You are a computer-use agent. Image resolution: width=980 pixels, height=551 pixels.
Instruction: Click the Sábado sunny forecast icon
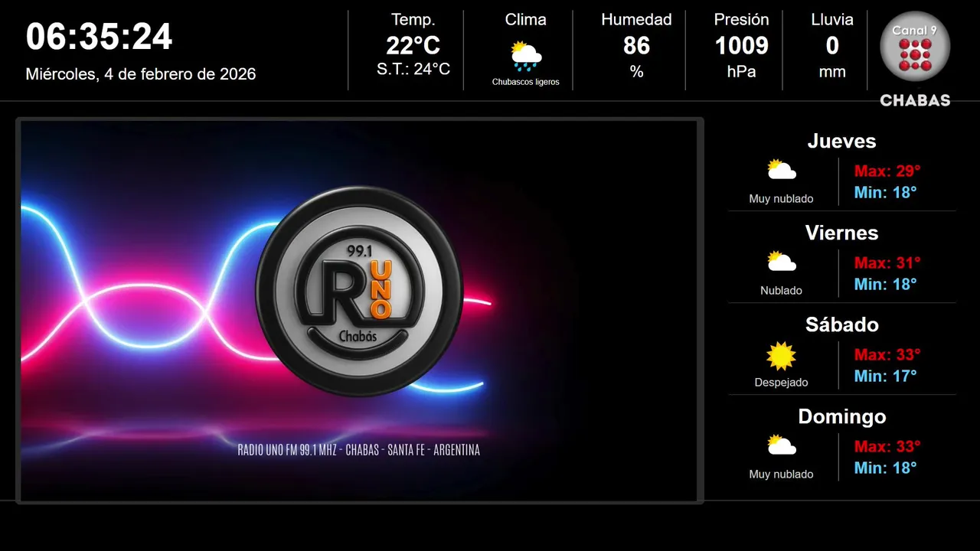pos(782,356)
